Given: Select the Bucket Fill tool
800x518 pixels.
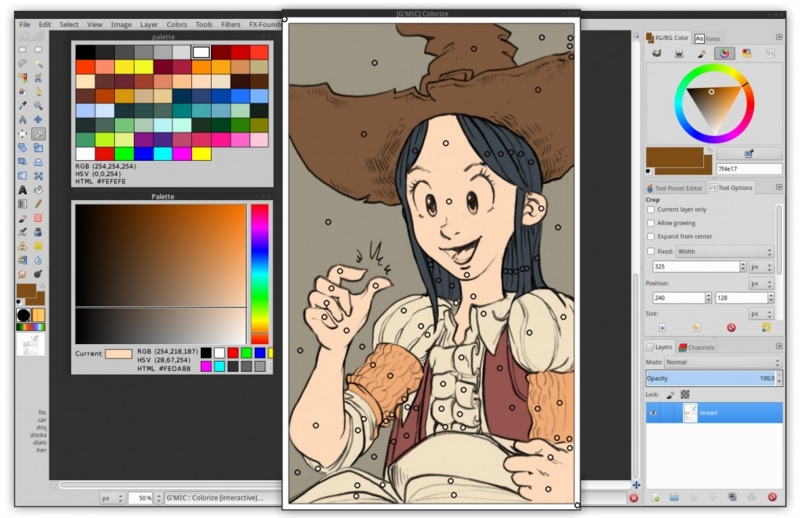Looking at the screenshot, I should pyautogui.click(x=38, y=190).
